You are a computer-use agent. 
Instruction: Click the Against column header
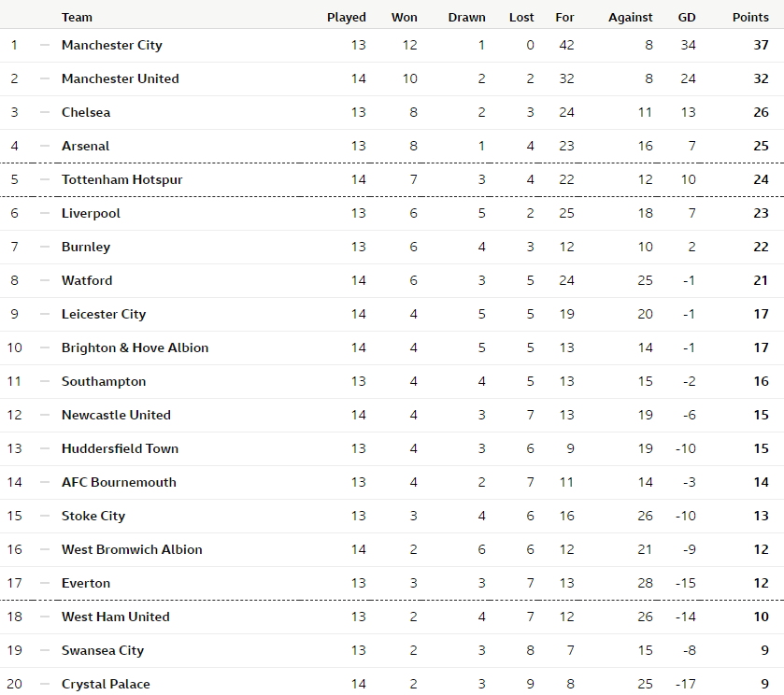click(x=631, y=17)
